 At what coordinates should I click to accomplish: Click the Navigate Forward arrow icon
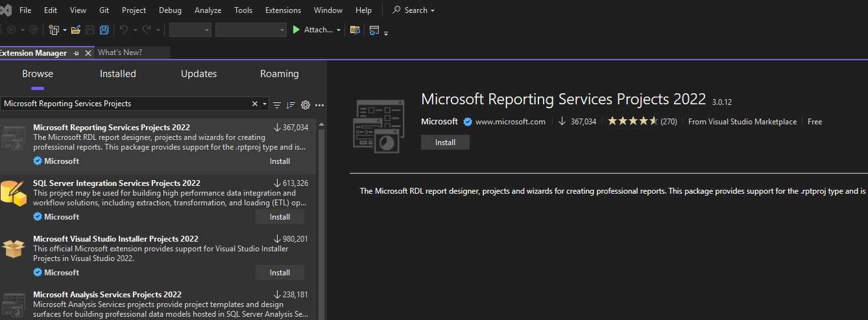[x=33, y=30]
